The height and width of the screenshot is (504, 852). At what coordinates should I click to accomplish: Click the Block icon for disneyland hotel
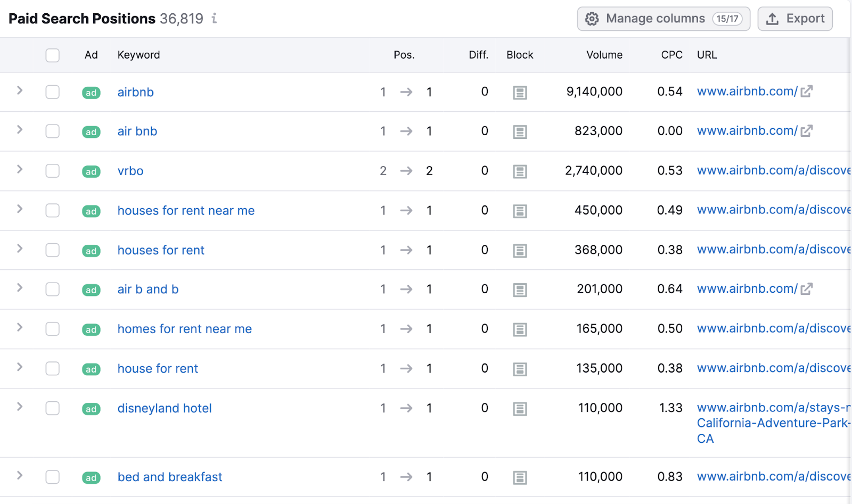(520, 409)
